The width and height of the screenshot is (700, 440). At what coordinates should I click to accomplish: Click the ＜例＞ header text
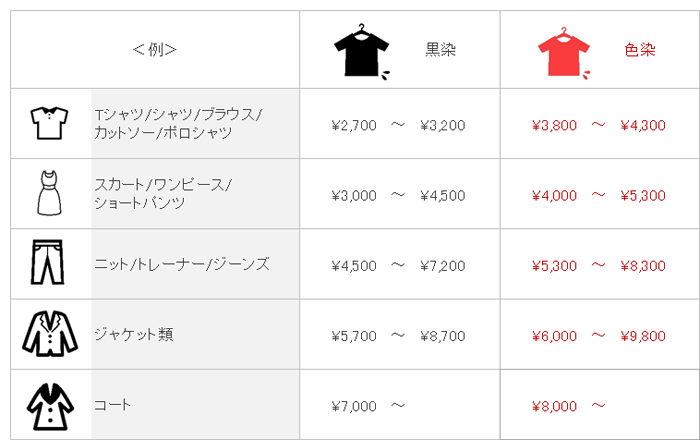[x=155, y=50]
